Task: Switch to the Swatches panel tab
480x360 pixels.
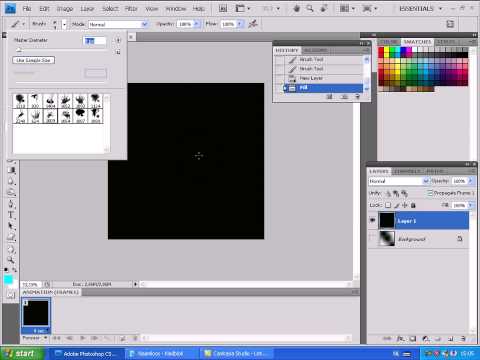Action: (417, 42)
